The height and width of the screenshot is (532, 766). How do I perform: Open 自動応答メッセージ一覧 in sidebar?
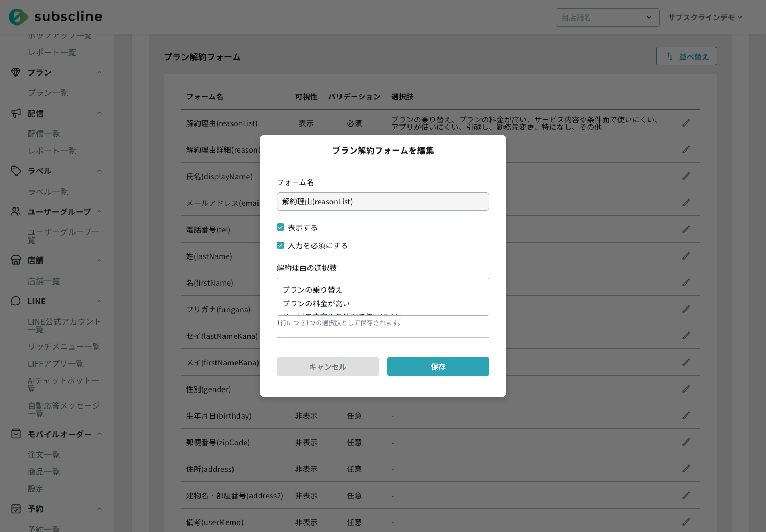pos(64,410)
